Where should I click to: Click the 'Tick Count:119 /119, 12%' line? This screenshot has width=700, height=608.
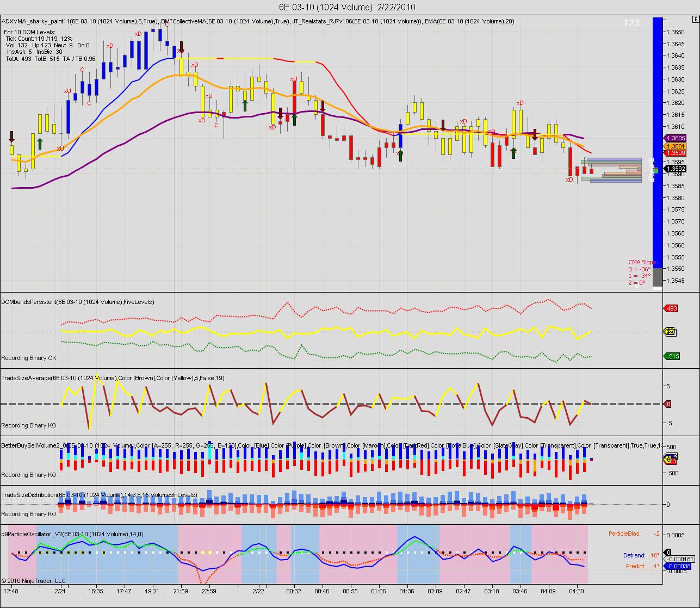[39, 39]
